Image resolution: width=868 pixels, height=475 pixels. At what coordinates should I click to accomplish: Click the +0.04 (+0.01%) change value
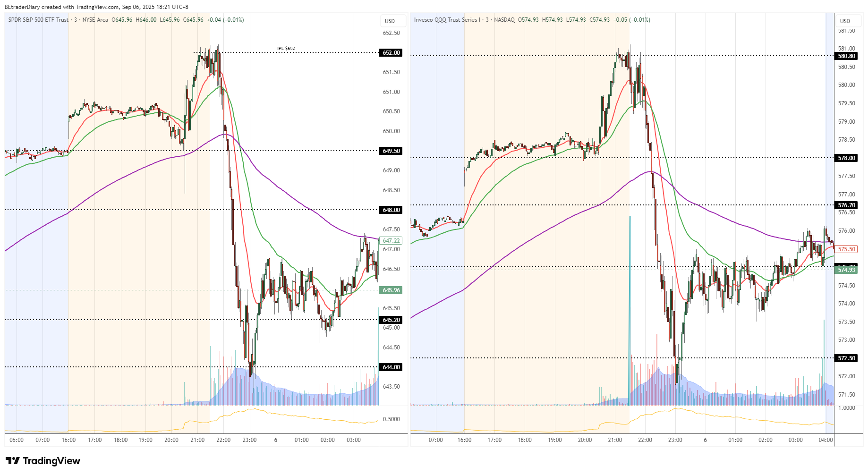tap(226, 20)
